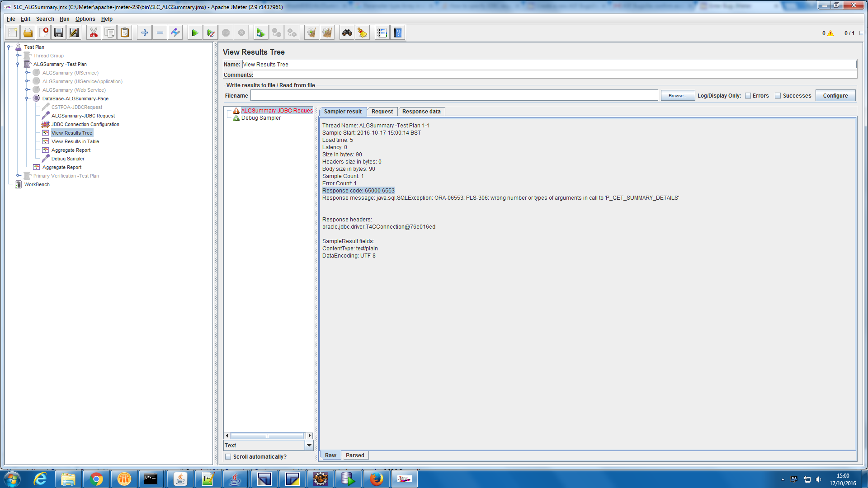Enable the Errors only checkbox
The height and width of the screenshot is (488, 868).
pyautogui.click(x=748, y=96)
